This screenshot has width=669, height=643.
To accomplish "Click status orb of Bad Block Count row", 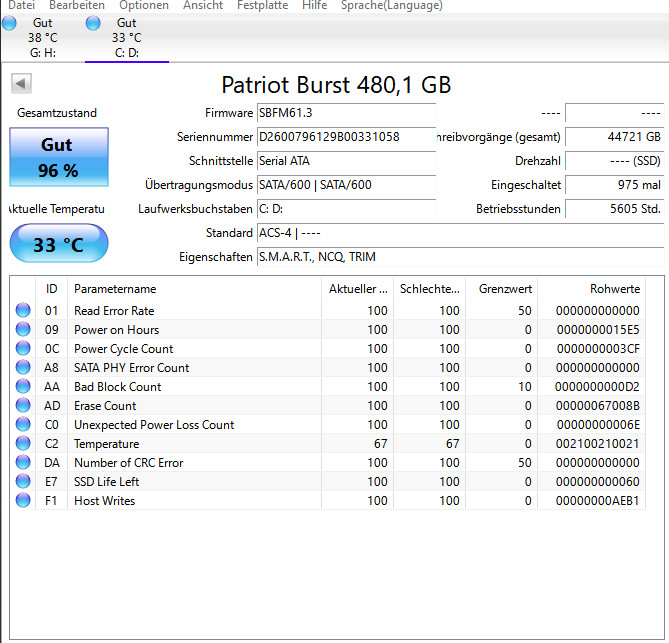I will (x=23, y=386).
